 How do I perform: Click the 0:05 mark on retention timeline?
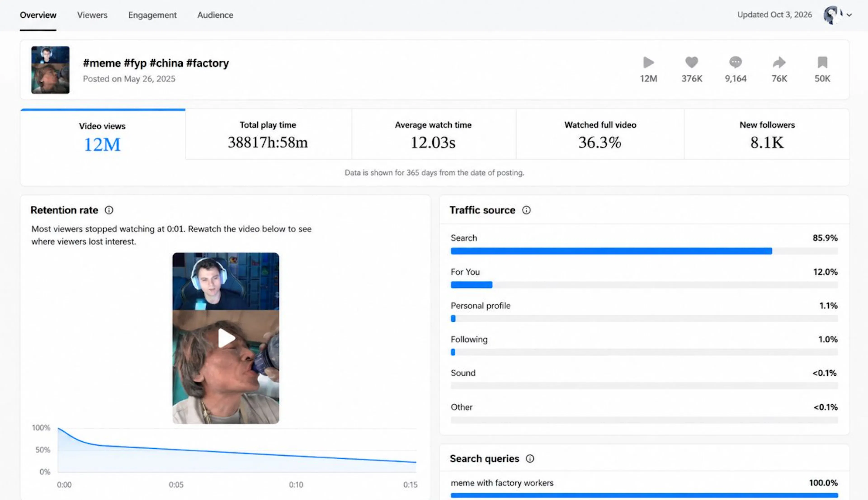[x=176, y=485]
